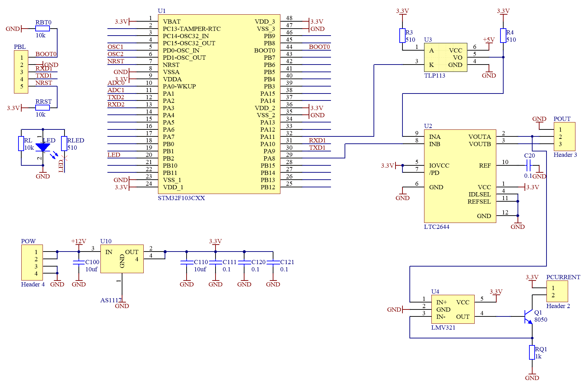Click the Header 3 comment text
This screenshot has width=588, height=389.
pyautogui.click(x=565, y=155)
